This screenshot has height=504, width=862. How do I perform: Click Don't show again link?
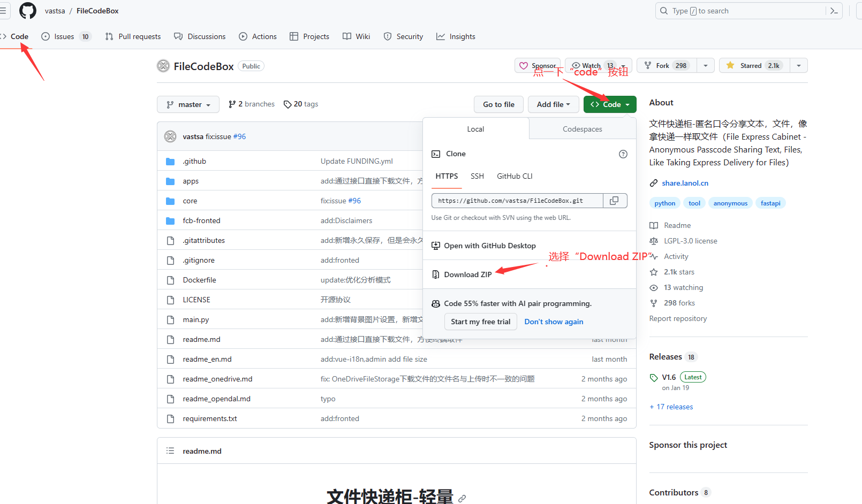554,322
